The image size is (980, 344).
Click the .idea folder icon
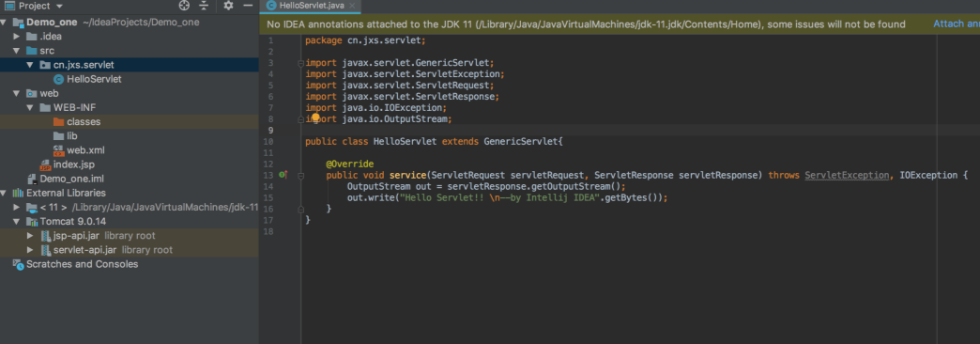(x=32, y=37)
